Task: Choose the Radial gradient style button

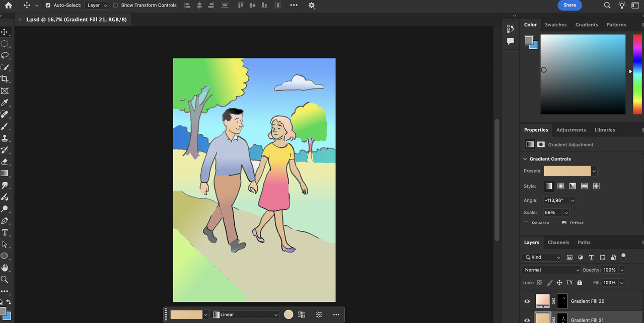Action: coord(560,186)
